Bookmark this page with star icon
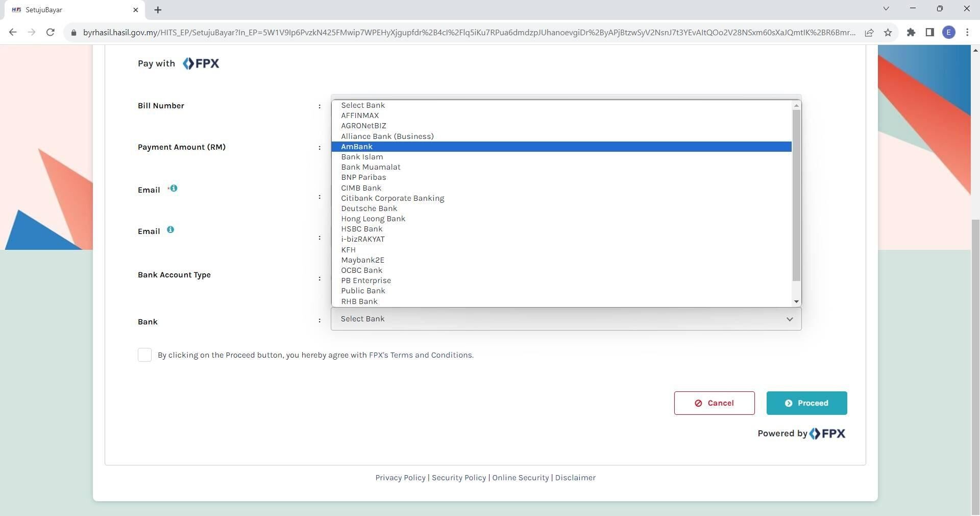 click(888, 32)
